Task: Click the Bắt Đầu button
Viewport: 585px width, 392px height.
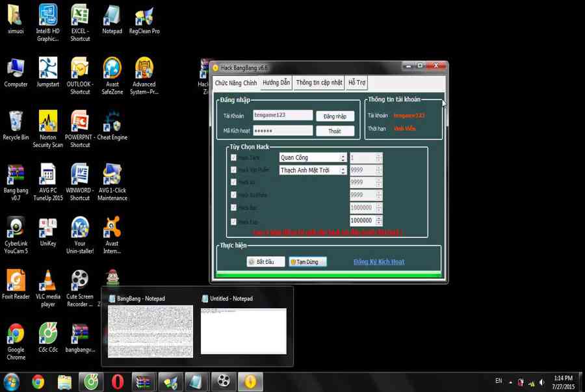Action: coord(266,262)
